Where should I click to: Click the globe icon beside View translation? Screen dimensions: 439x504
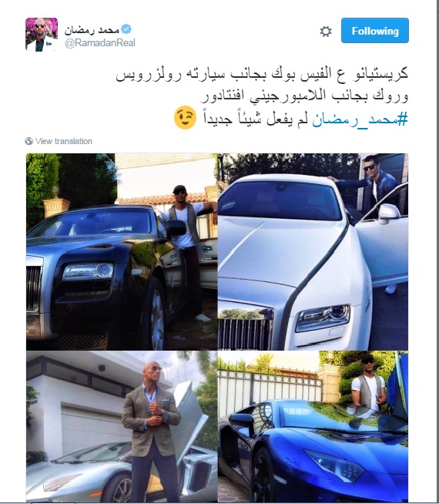point(29,141)
